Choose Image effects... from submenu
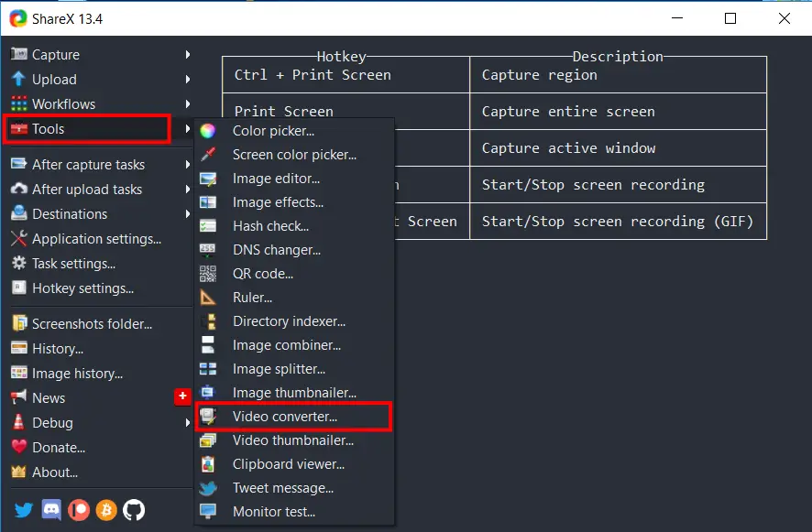This screenshot has width=812, height=532. [x=293, y=202]
